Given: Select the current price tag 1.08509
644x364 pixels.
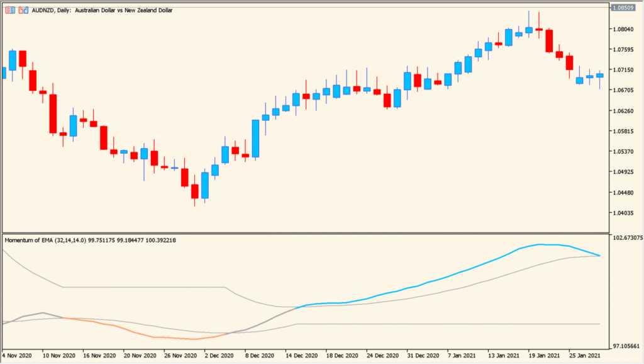Looking at the screenshot, I should pyautogui.click(x=623, y=8).
